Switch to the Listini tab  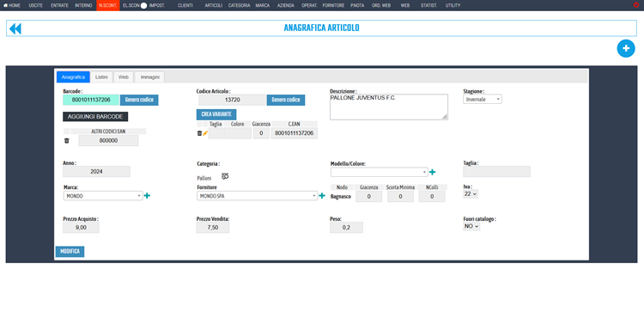click(101, 77)
